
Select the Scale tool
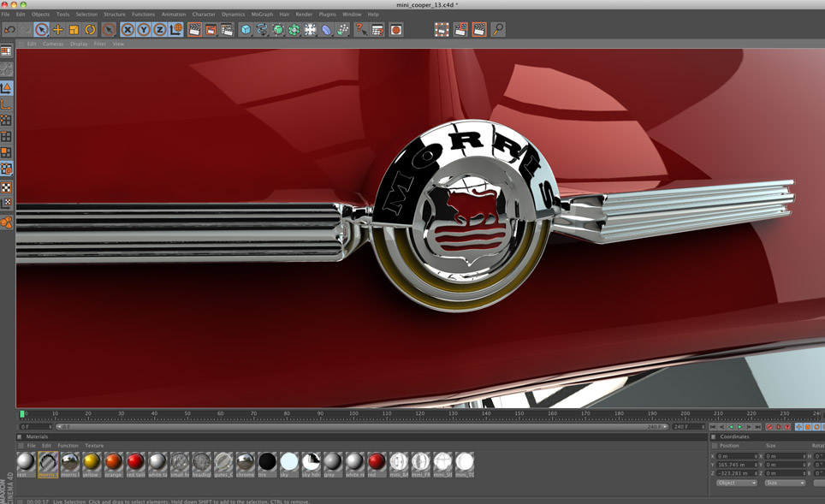[74, 30]
